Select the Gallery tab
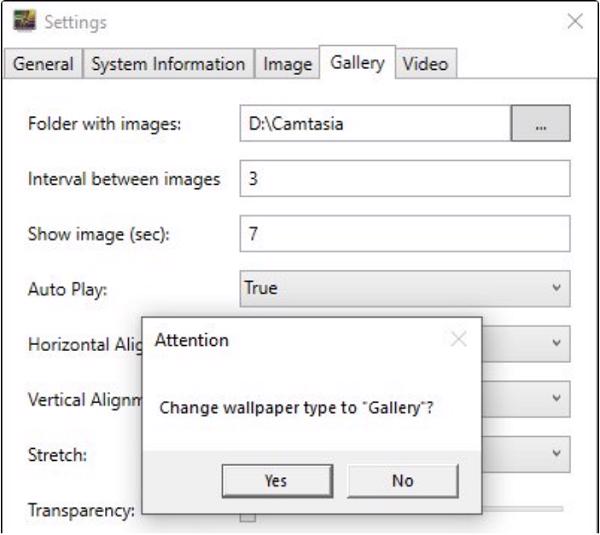 point(357,63)
